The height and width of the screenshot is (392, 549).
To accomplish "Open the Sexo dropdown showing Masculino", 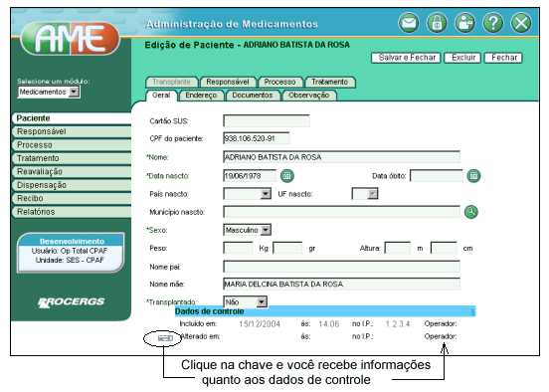I will [x=248, y=230].
